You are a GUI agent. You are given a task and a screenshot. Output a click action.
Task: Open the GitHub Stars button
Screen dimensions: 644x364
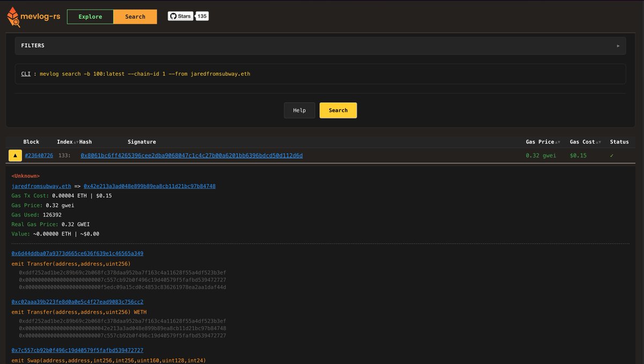(x=180, y=16)
